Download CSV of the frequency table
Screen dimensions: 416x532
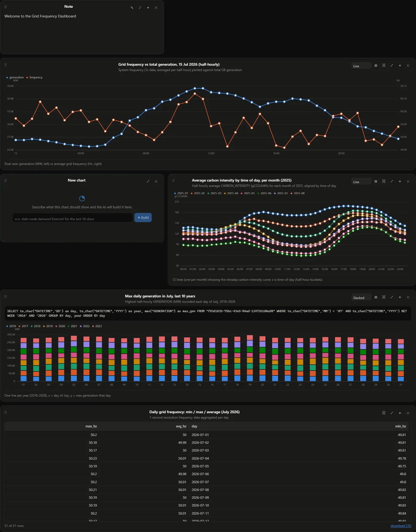point(401,526)
